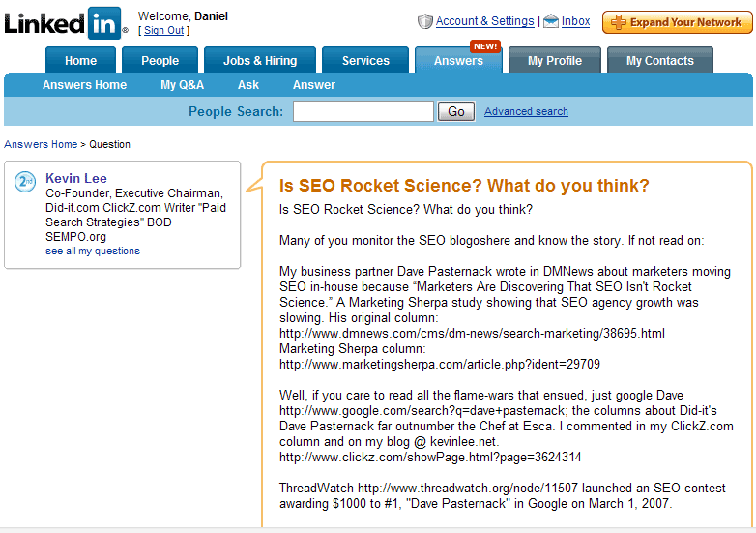Go to Answers Home submenu item
Screen dimensions: 756x533
(x=84, y=85)
